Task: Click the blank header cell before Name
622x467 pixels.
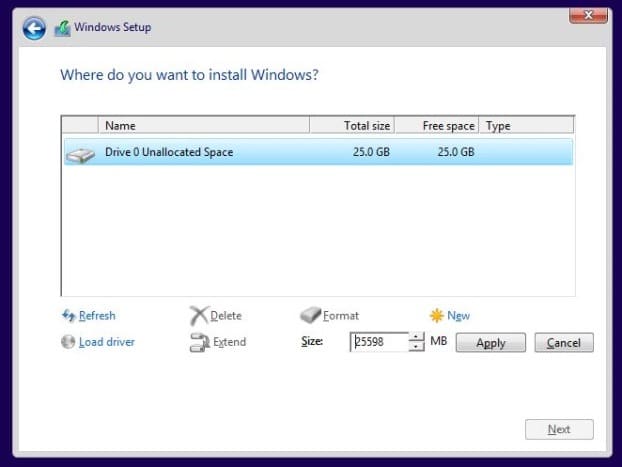Action: 80,126
